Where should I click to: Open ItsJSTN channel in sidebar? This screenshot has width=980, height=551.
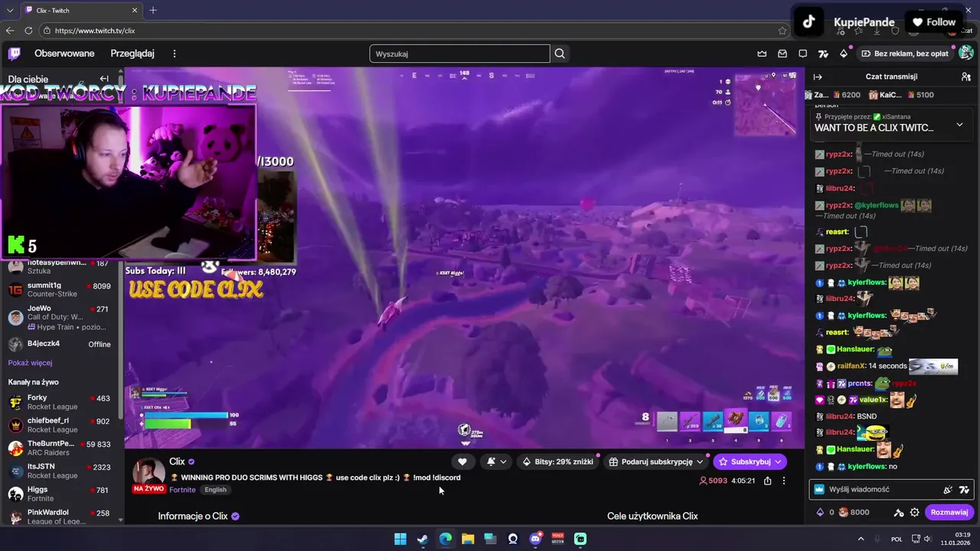[x=60, y=471]
